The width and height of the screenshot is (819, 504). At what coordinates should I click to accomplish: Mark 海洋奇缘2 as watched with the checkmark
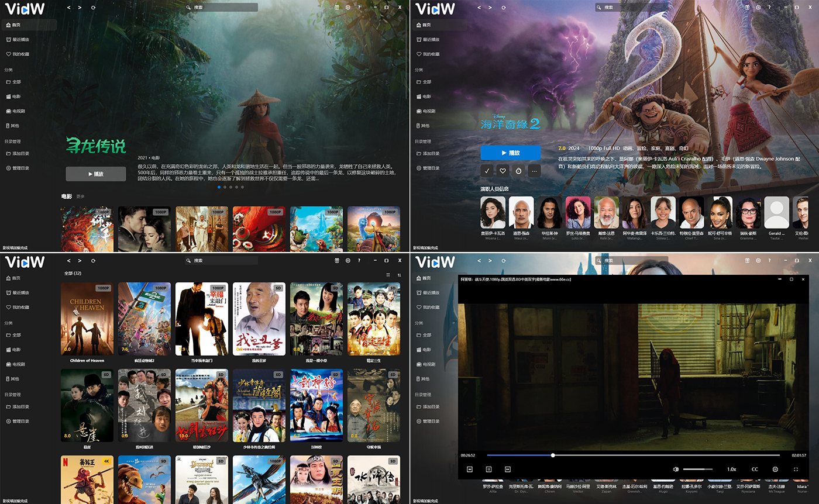tap(487, 171)
